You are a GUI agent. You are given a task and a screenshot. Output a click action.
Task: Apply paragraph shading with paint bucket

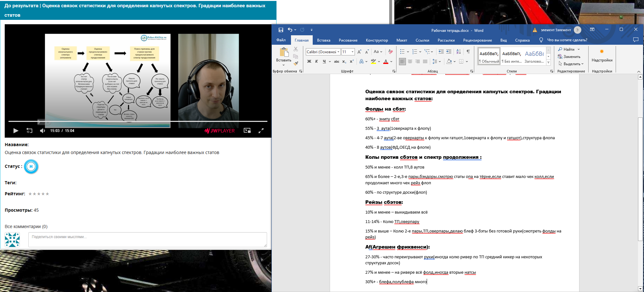point(449,61)
